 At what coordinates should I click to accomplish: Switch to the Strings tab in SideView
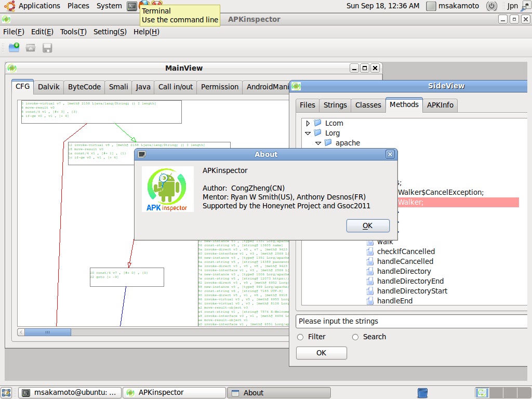coord(335,105)
